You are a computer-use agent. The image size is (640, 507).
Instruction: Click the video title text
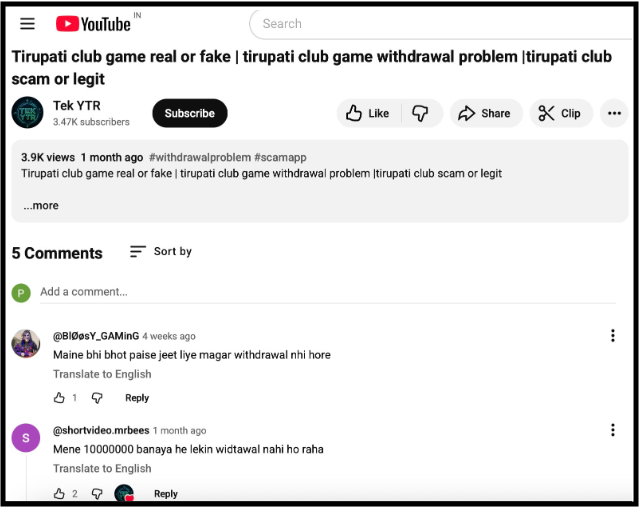click(312, 68)
